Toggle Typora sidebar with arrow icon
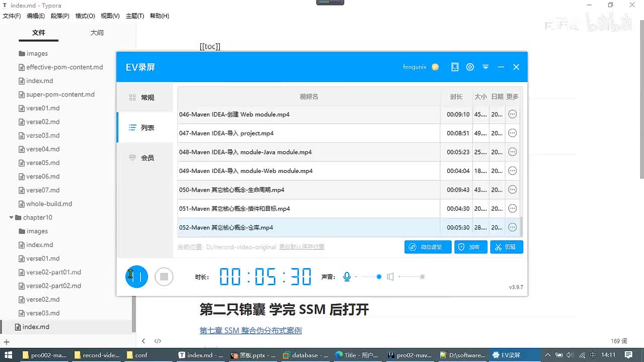 click(x=143, y=341)
